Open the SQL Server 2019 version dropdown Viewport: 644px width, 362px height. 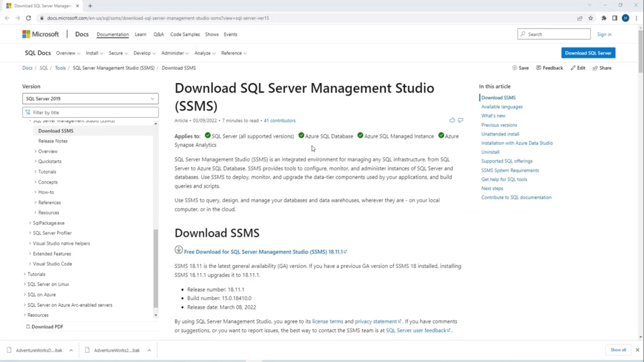tap(90, 98)
